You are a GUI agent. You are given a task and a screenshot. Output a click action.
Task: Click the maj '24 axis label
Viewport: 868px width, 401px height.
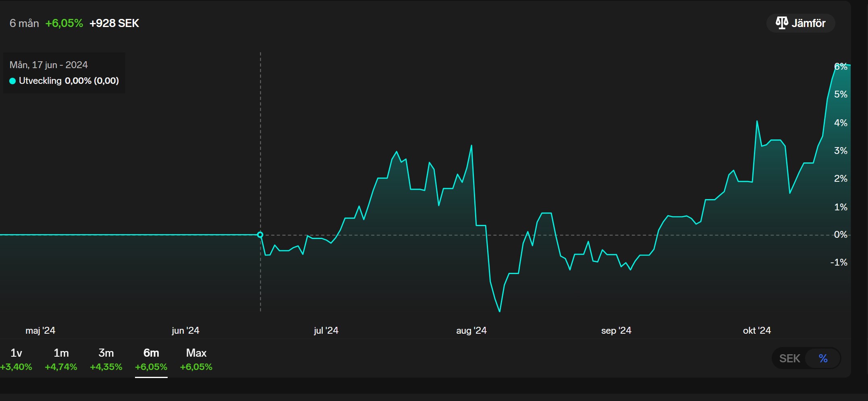[x=40, y=330]
